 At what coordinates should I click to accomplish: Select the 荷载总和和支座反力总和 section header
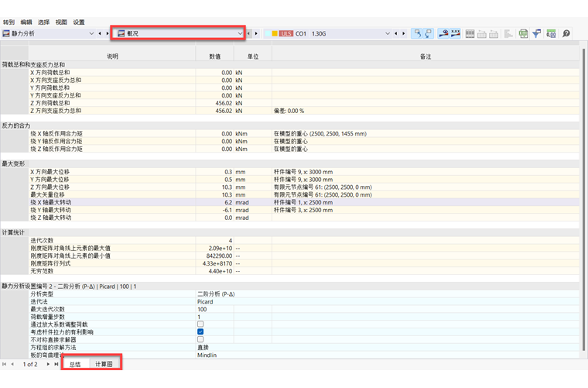point(290,64)
